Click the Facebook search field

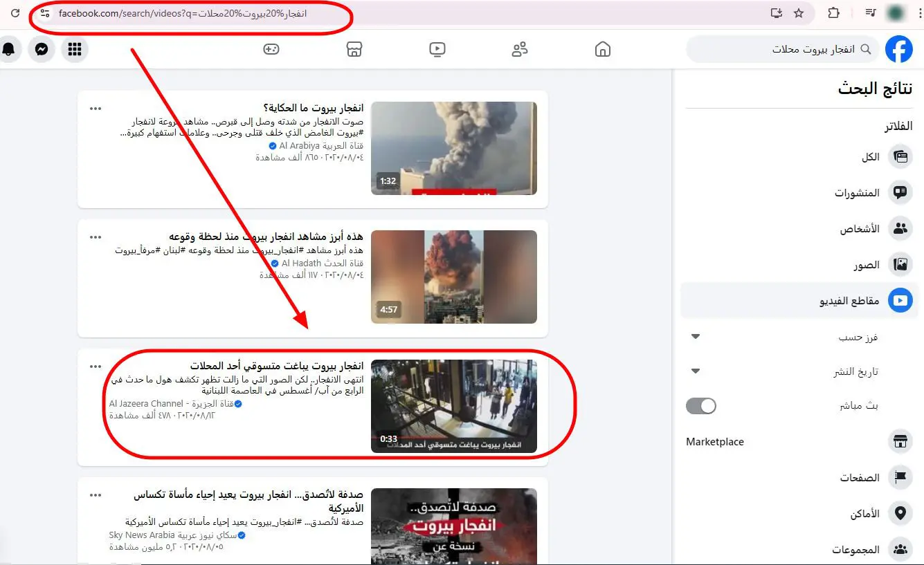(783, 49)
